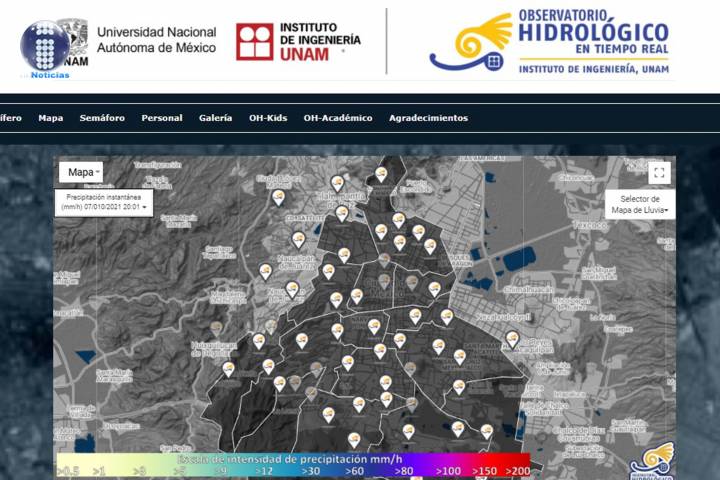Open the Semáforo menu item
This screenshot has height=480, width=720.
102,118
